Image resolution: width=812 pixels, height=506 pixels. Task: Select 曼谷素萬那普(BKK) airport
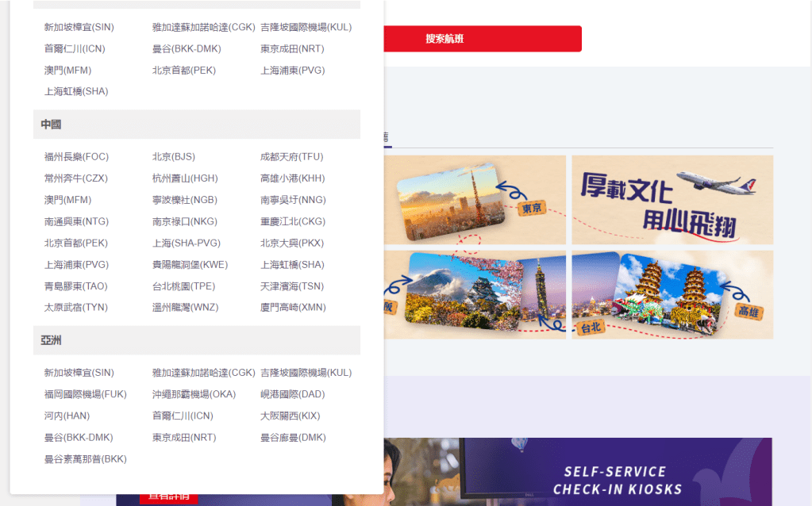click(85, 459)
